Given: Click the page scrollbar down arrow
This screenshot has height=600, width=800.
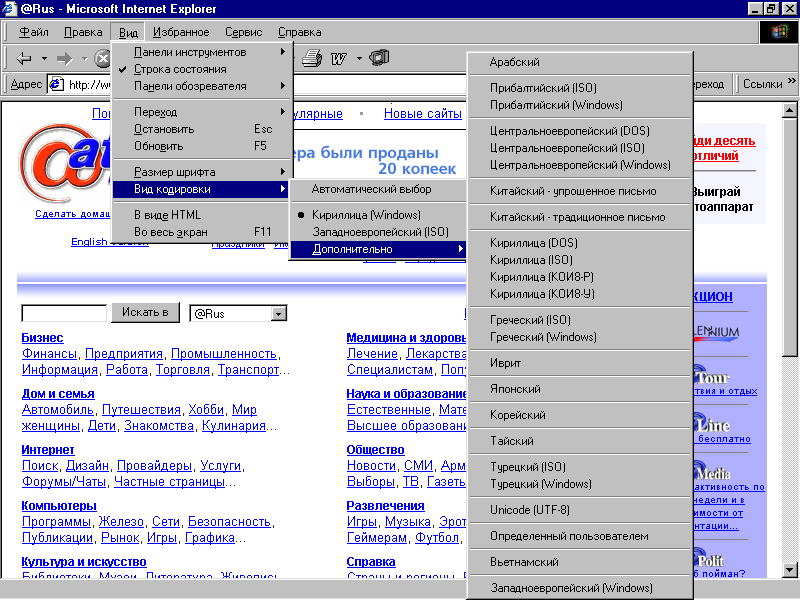Looking at the screenshot, I should 790,569.
